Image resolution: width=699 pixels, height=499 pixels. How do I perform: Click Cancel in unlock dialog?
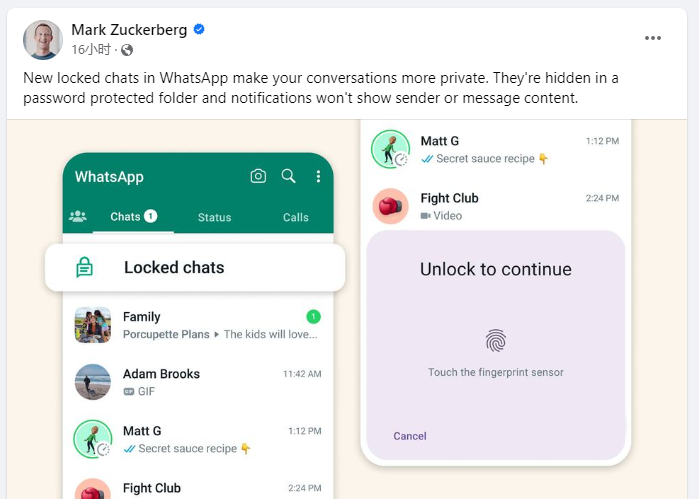410,436
